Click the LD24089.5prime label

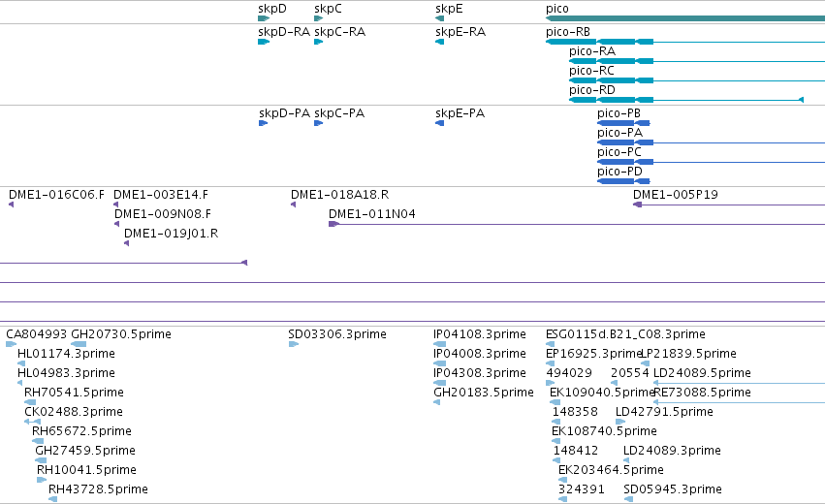(x=702, y=373)
